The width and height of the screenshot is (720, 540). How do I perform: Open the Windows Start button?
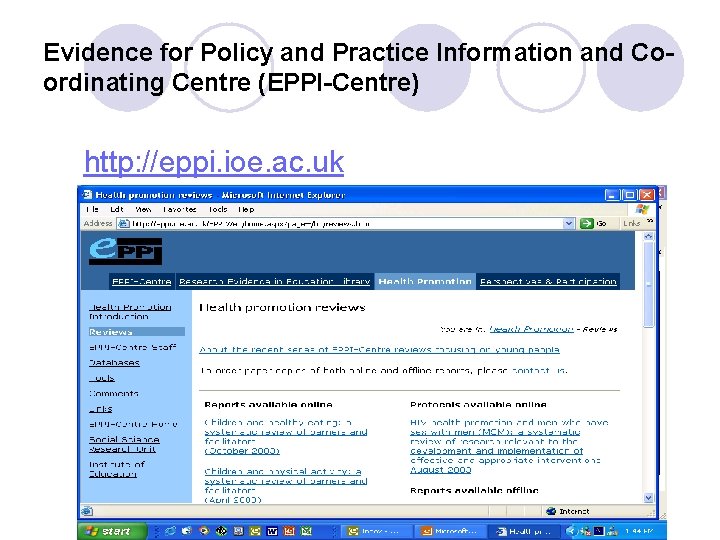coord(112,531)
